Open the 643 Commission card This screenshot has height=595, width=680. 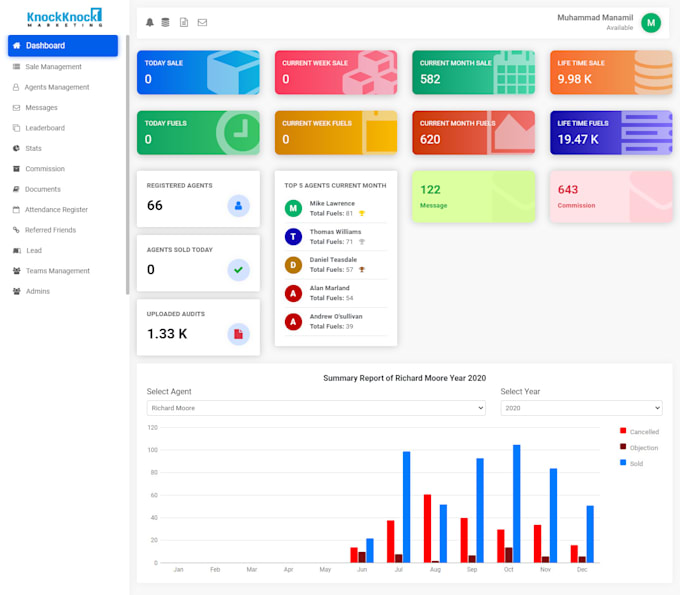coord(611,196)
